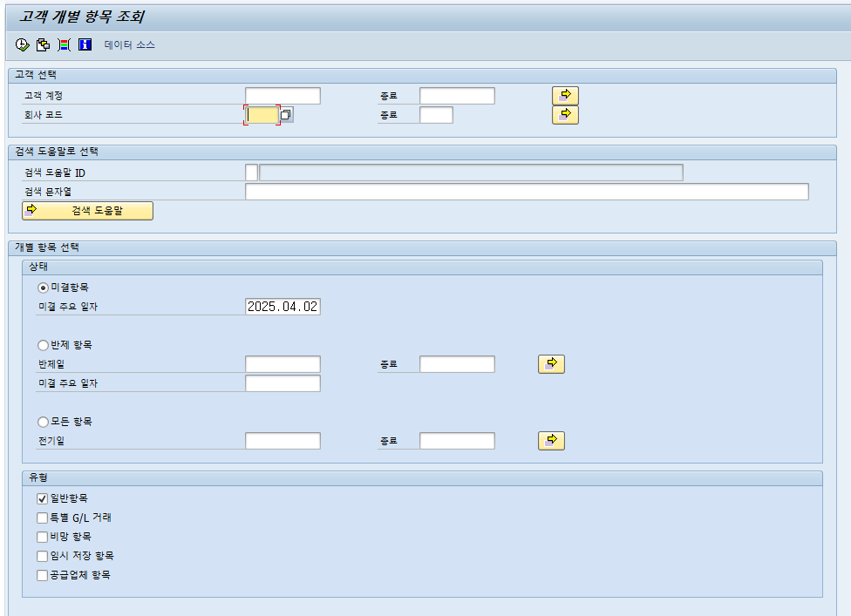Viewport: 851px width, 616px height.
Task: Open value help next to 회사 코드
Action: (286, 115)
